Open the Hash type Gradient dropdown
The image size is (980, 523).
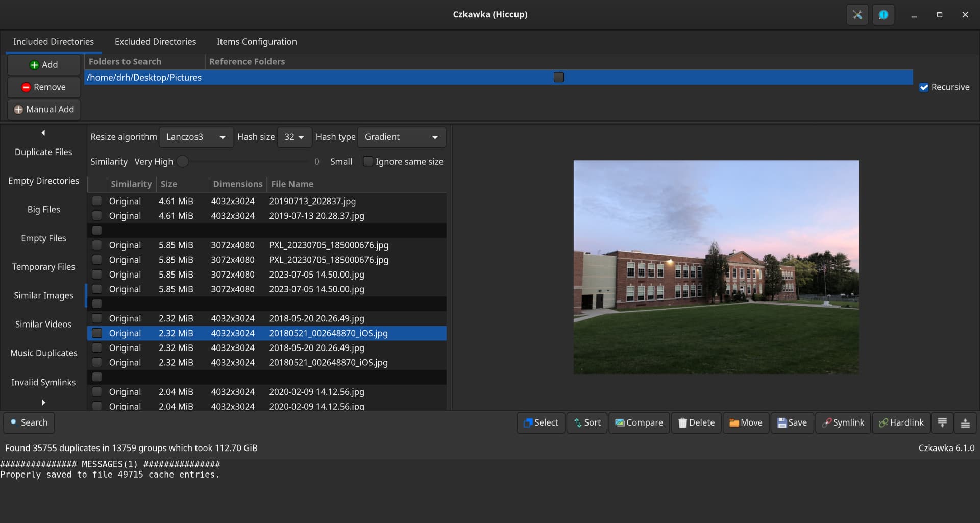[x=402, y=137]
